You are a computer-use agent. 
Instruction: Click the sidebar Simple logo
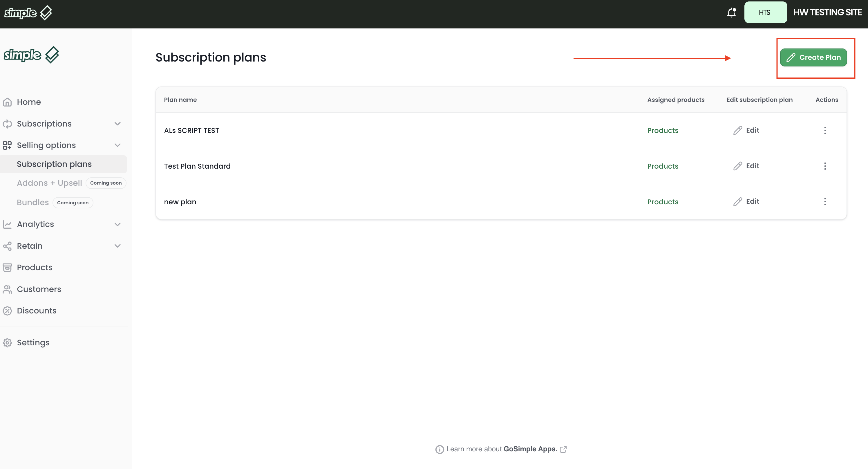coord(31,55)
